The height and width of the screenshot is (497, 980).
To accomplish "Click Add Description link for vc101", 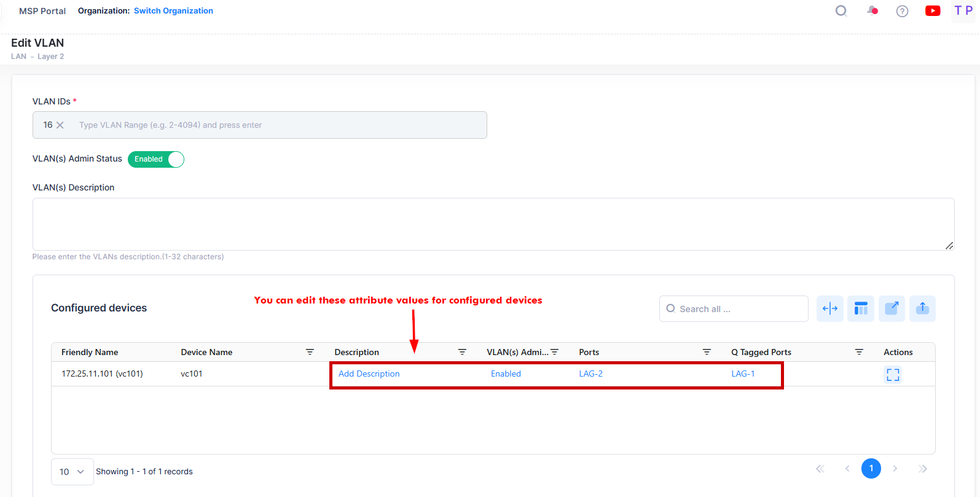I will [x=369, y=374].
